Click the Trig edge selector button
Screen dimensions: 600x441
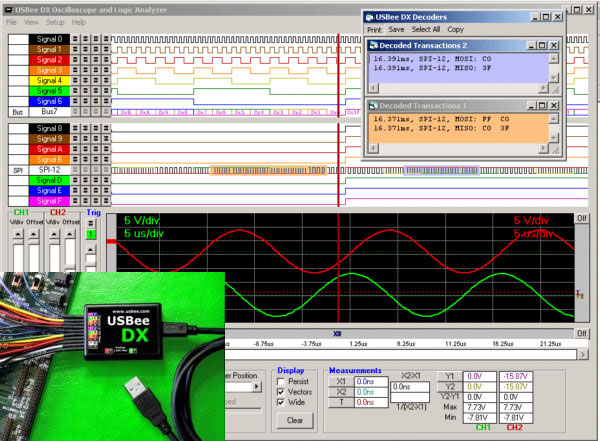pos(91,223)
